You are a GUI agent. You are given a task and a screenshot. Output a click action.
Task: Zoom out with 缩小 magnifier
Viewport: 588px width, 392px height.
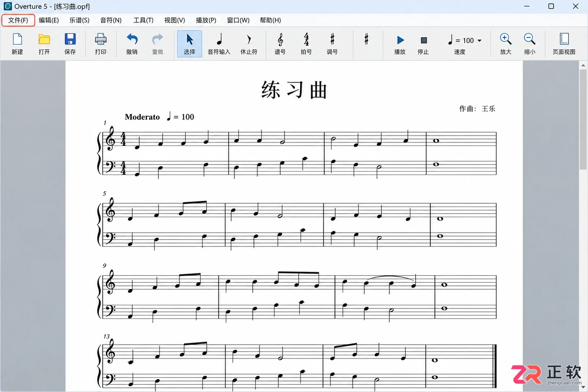point(530,44)
